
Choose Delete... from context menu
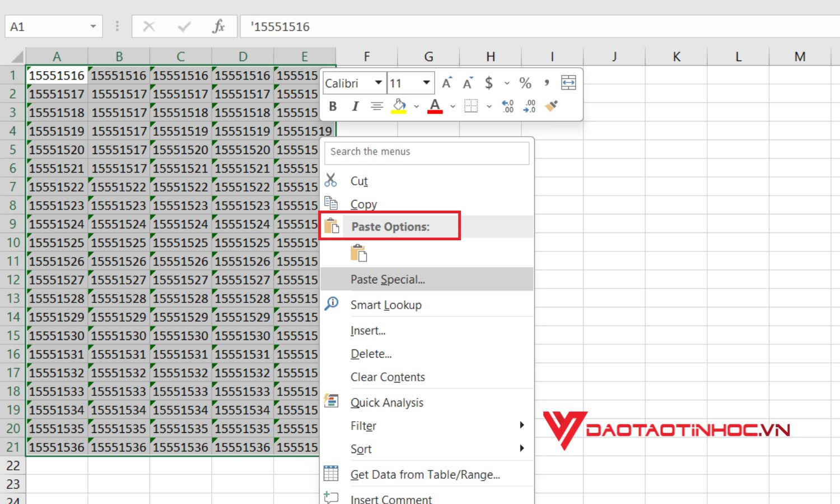427,354
